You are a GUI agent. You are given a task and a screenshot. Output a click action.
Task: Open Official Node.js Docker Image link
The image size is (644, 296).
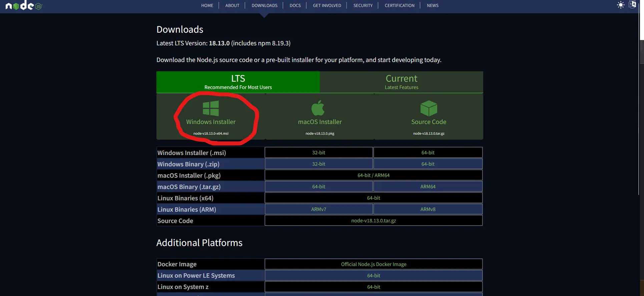click(x=374, y=264)
